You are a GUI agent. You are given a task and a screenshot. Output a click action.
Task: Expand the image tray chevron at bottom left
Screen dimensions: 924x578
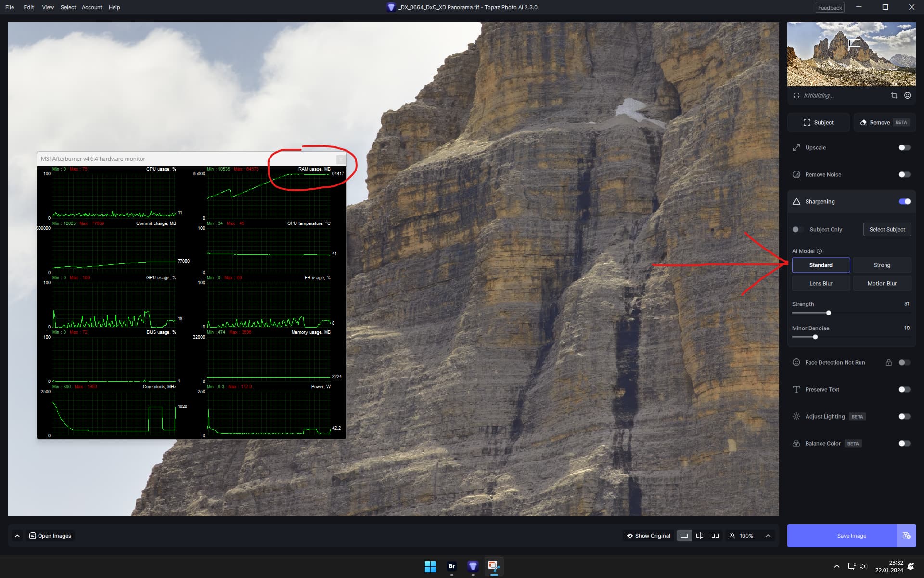(x=17, y=536)
